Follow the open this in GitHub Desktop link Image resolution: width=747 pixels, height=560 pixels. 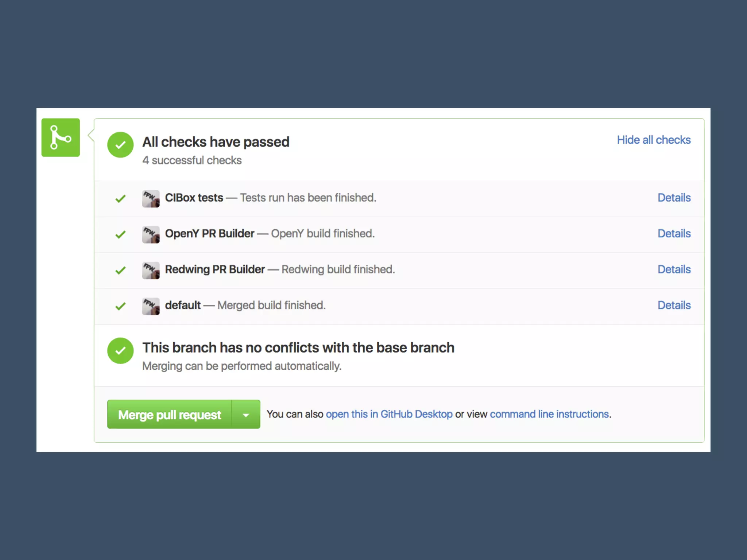pos(389,414)
